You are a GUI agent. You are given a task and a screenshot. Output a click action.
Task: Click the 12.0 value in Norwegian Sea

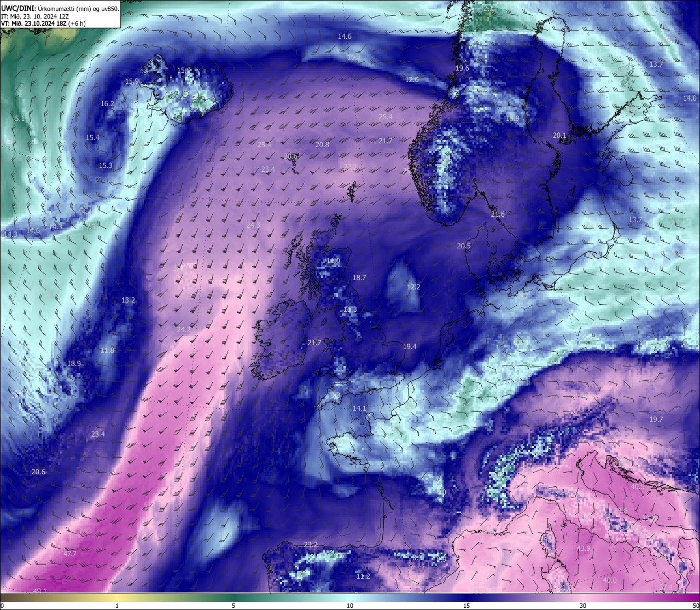412,79
